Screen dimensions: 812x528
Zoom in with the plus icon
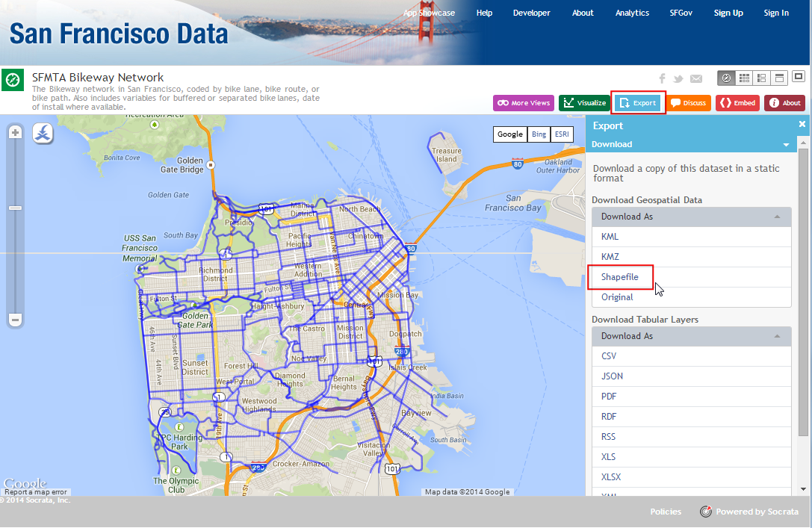coord(15,132)
